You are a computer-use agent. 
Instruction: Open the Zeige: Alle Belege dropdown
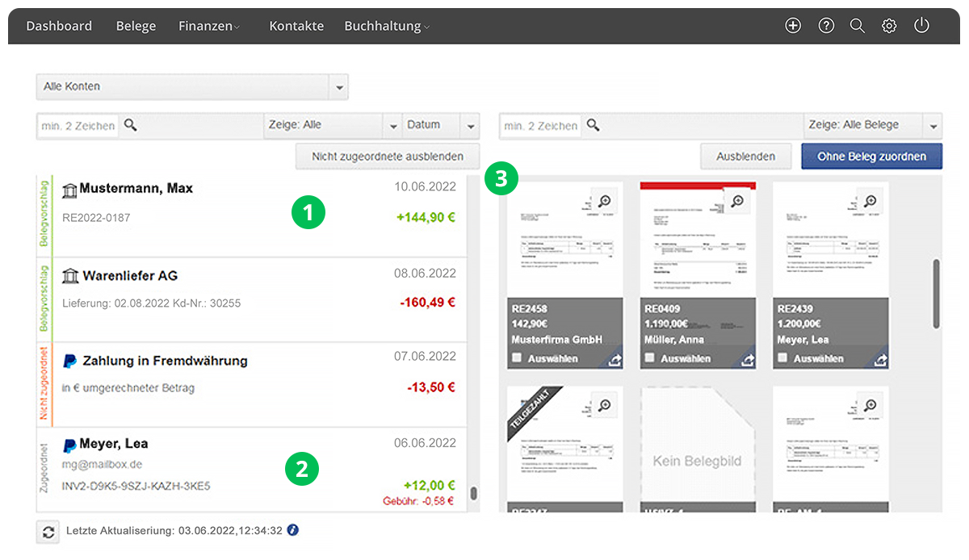coord(933,126)
